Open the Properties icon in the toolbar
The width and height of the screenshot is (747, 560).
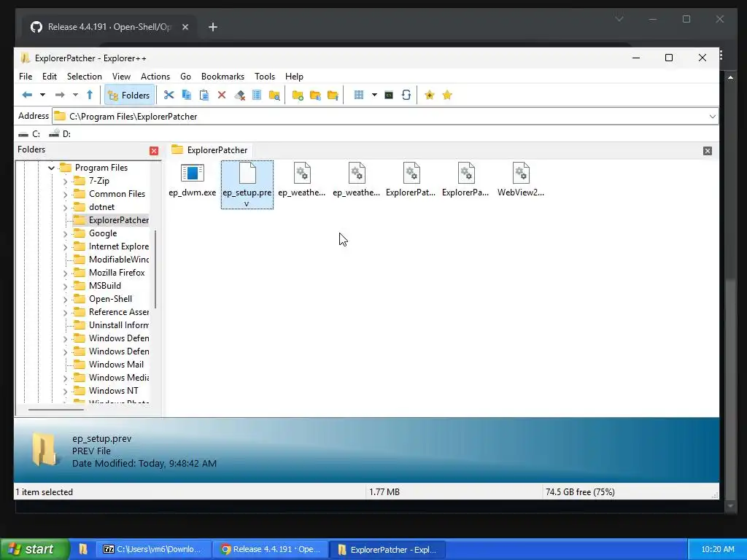click(257, 96)
